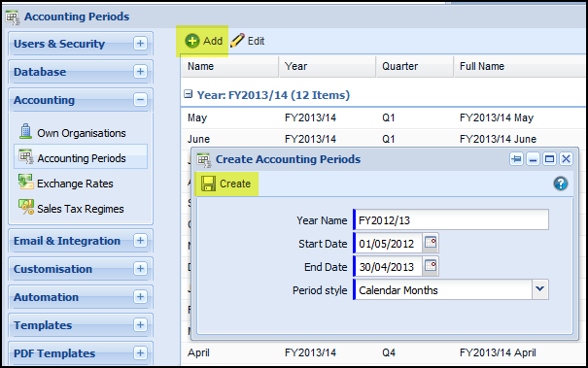The width and height of the screenshot is (588, 368).
Task: Minimize the Create Accounting Periods dialog
Action: (x=533, y=159)
